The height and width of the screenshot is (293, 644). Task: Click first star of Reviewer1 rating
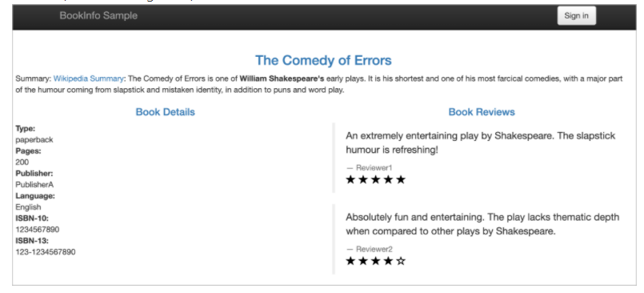pyautogui.click(x=350, y=179)
